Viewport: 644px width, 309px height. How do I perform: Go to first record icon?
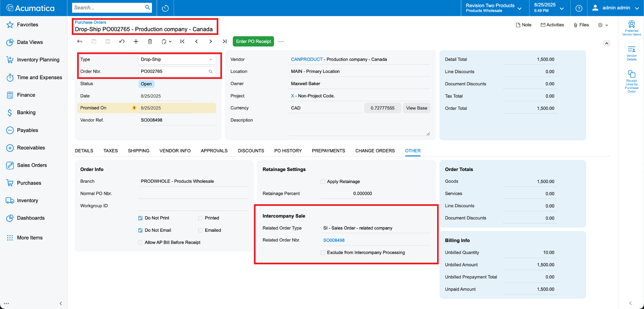182,41
